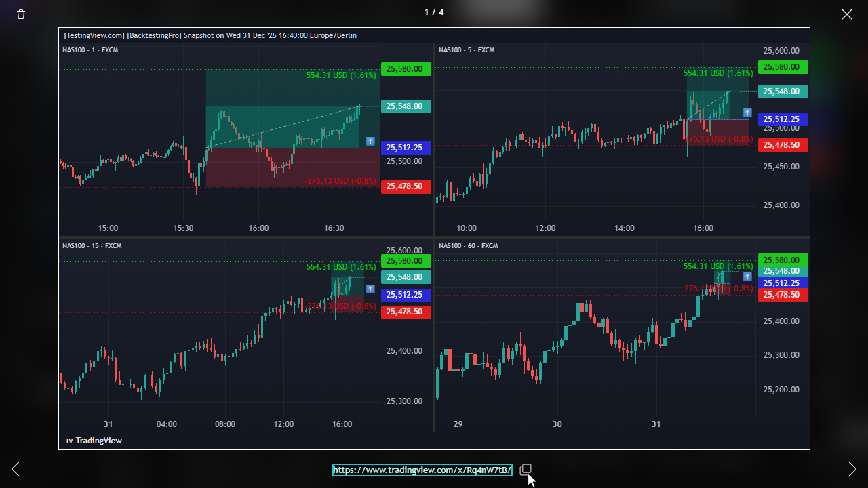Close the image viewer

click(847, 14)
